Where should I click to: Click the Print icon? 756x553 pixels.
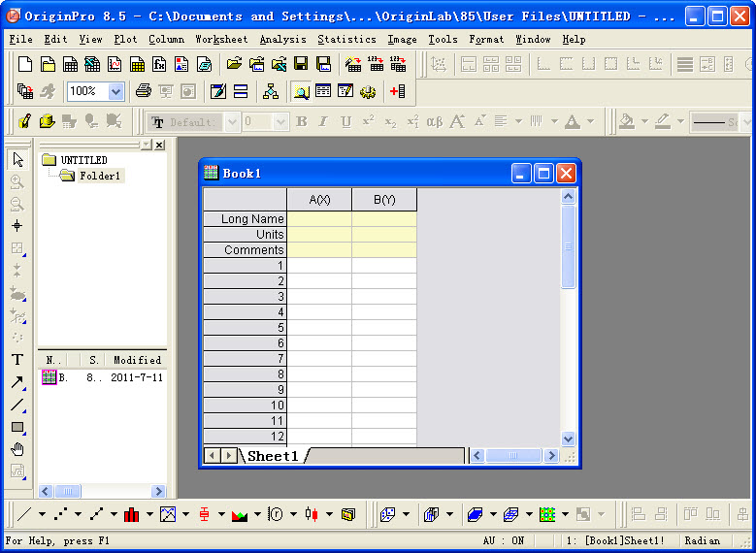(144, 91)
